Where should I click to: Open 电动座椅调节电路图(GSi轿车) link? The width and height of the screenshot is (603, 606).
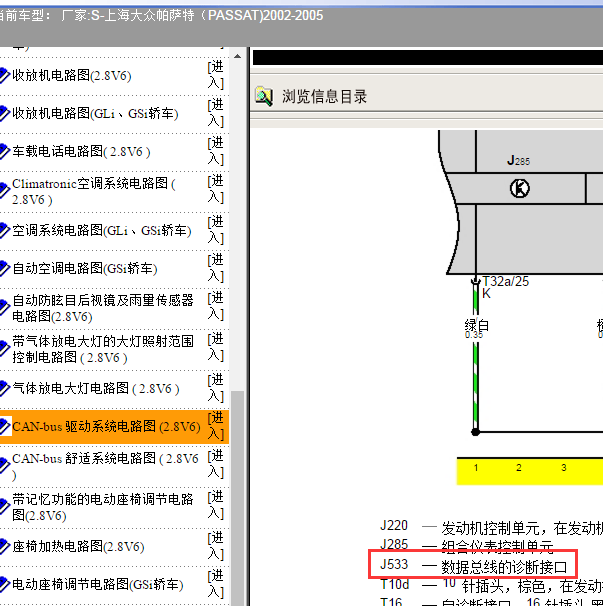click(x=98, y=584)
